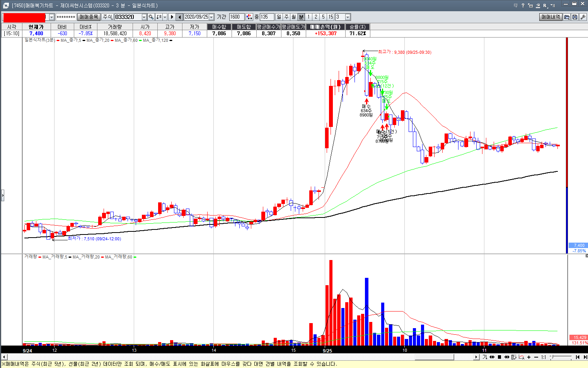Click the forward play triangle next to date
The height and width of the screenshot is (368, 588).
pyautogui.click(x=172, y=17)
